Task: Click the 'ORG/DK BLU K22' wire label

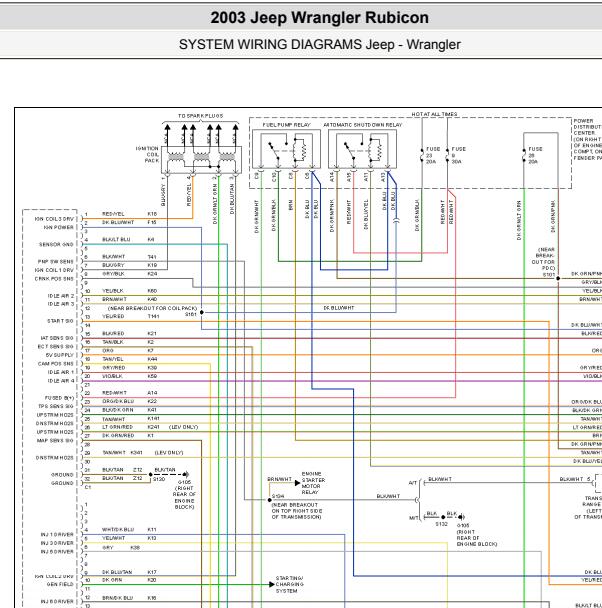Action: (x=129, y=401)
